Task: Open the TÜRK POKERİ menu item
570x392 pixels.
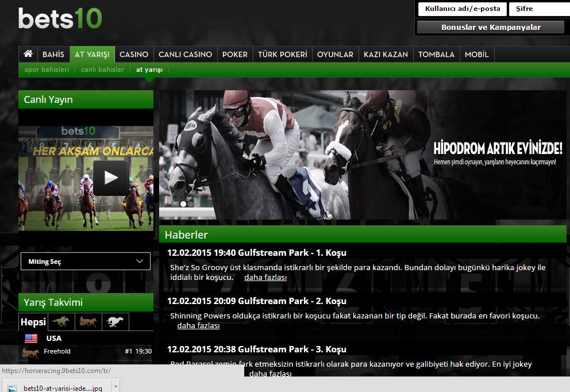Action: click(x=283, y=55)
